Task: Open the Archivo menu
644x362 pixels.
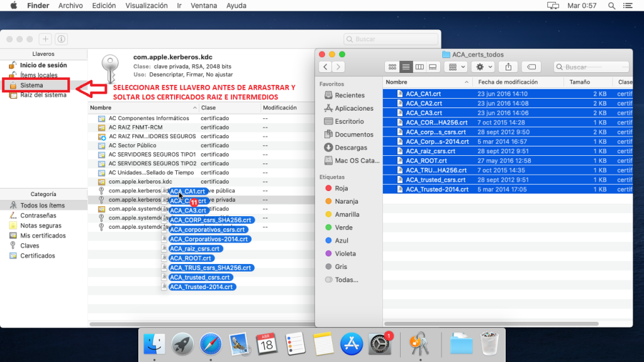Action: [x=70, y=6]
